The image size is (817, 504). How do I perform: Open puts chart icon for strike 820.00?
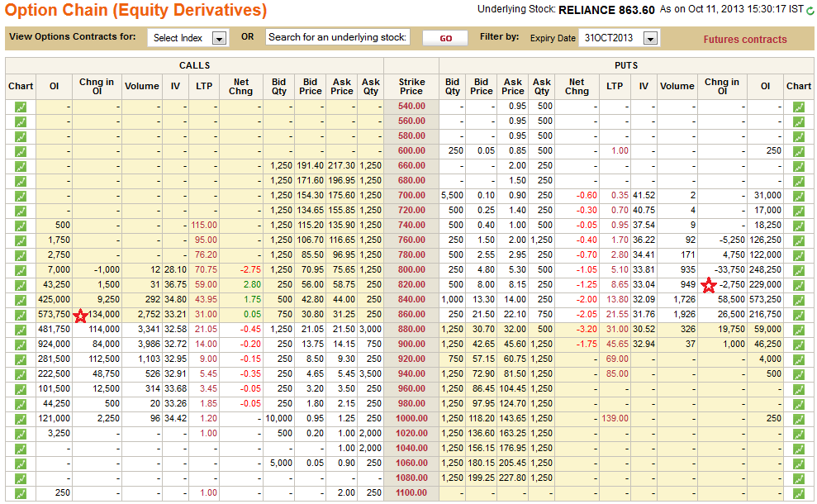click(798, 285)
